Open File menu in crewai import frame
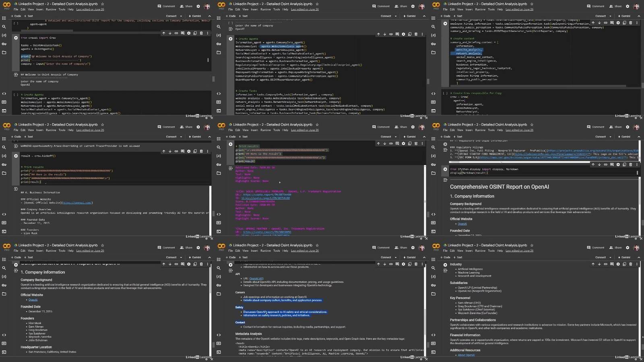Image resolution: width=644 pixels, height=362 pixels. [16, 9]
